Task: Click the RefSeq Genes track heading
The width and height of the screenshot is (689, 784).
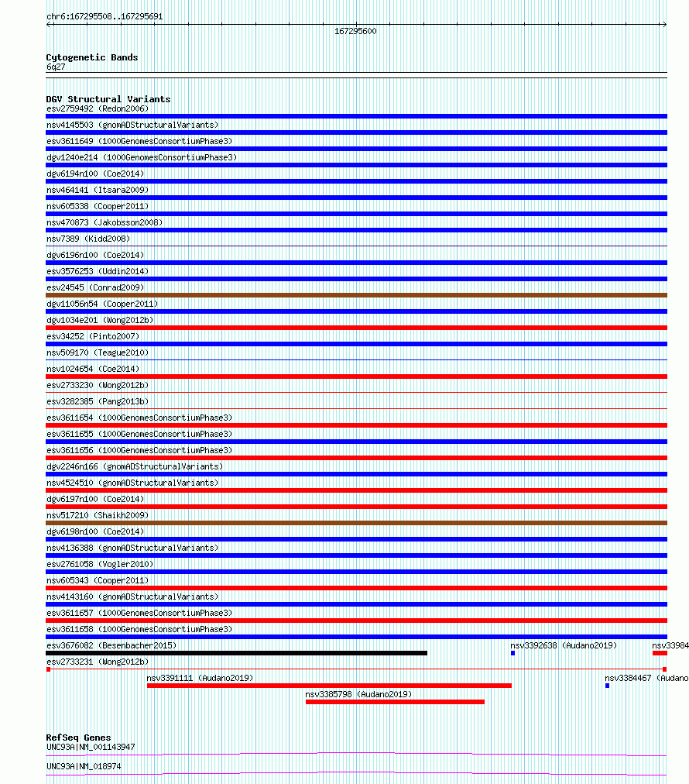Action: [x=78, y=738]
